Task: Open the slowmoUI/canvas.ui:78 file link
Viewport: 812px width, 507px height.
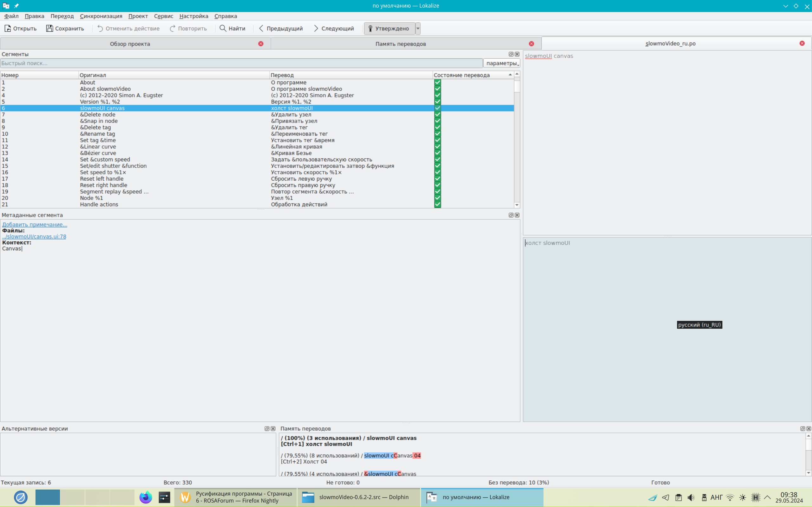Action: pyautogui.click(x=34, y=236)
